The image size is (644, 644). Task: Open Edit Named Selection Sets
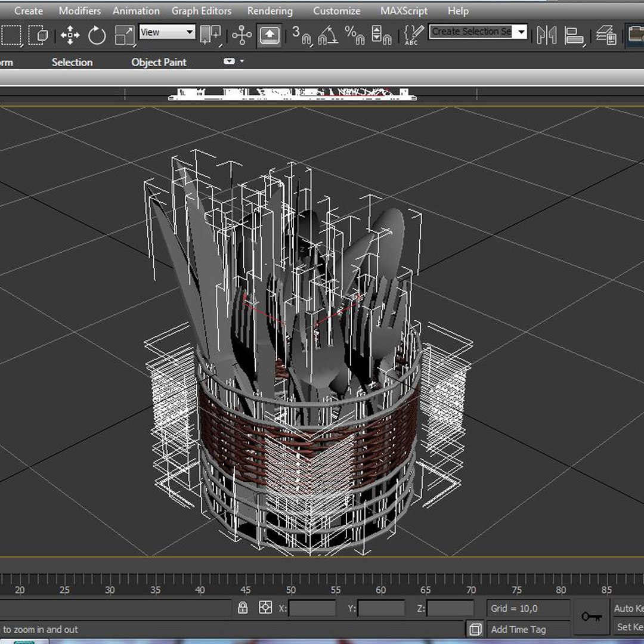tap(413, 35)
